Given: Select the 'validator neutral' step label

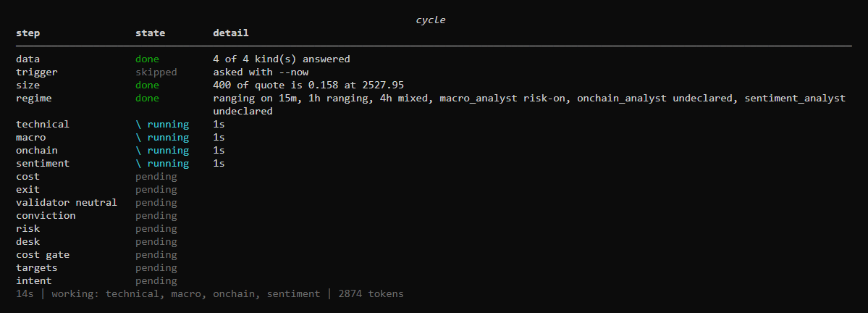Looking at the screenshot, I should [67, 203].
